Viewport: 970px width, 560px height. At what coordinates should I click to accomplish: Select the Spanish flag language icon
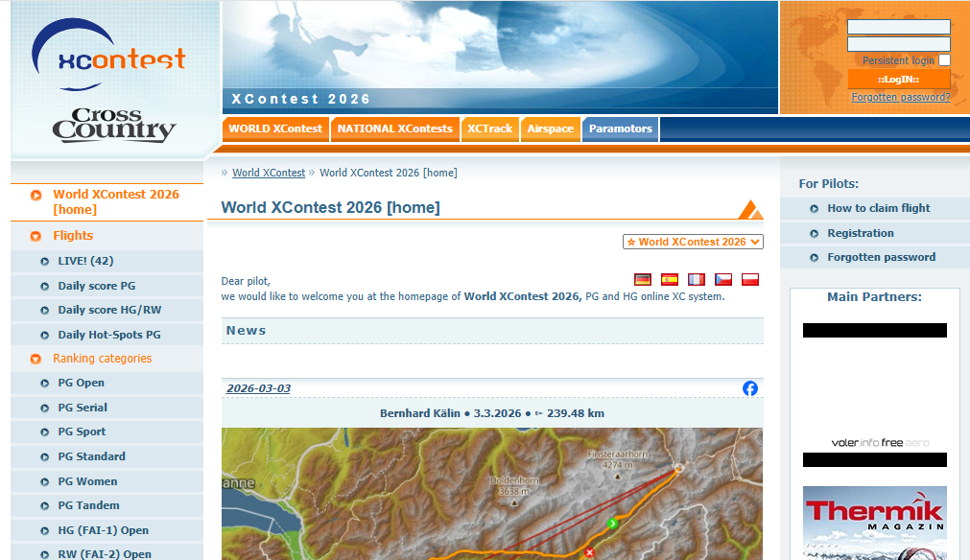(670, 279)
